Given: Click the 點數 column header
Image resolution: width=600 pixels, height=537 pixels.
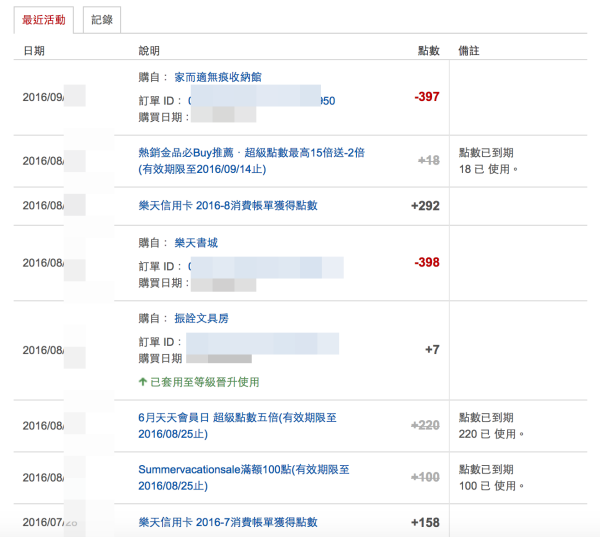Looking at the screenshot, I should 427,50.
